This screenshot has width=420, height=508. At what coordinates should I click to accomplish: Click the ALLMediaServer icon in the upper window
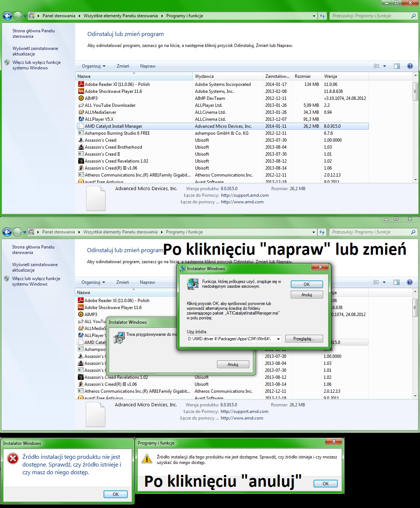[81, 112]
